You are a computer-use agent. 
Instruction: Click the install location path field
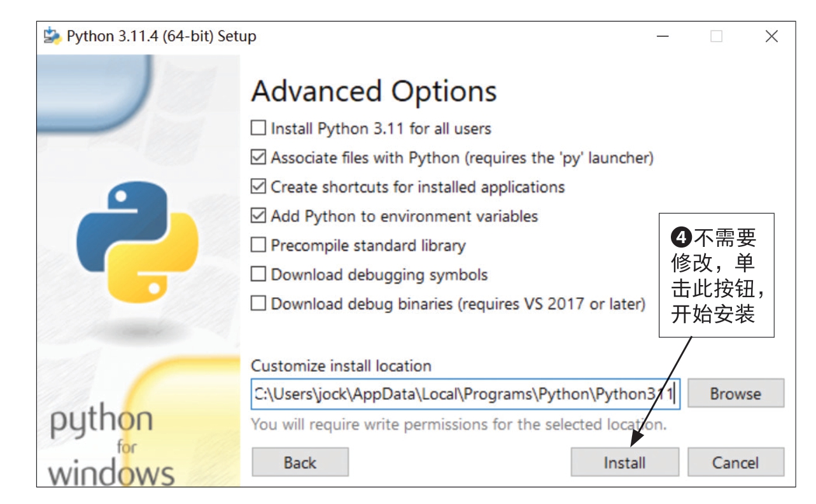(465, 394)
